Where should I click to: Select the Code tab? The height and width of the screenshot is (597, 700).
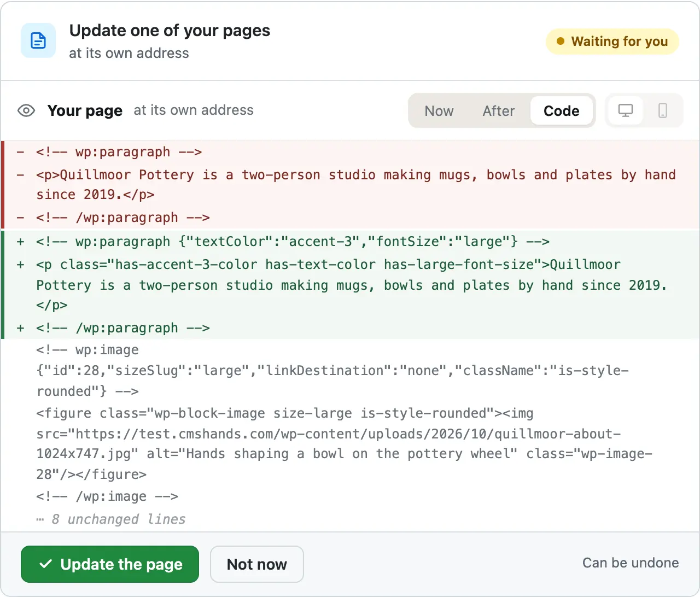click(562, 110)
